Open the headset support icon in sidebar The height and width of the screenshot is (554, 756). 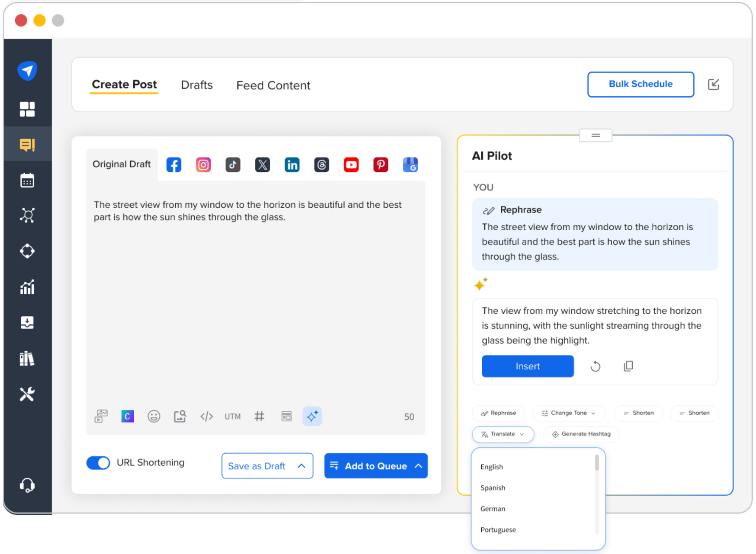coord(27,485)
